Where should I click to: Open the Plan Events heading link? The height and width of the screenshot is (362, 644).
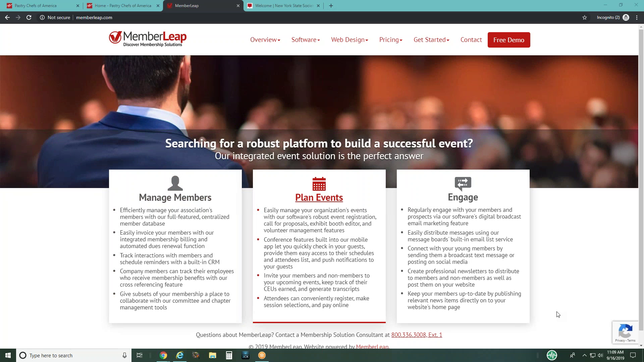[x=319, y=197]
